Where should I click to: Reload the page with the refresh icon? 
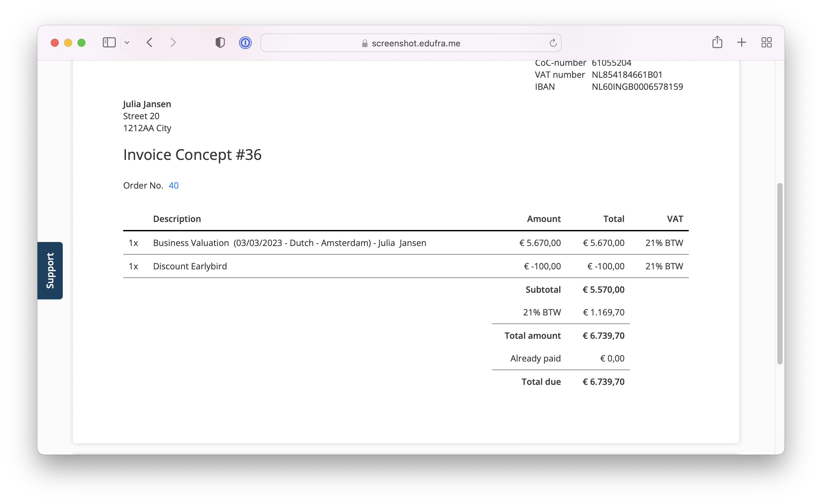[553, 43]
